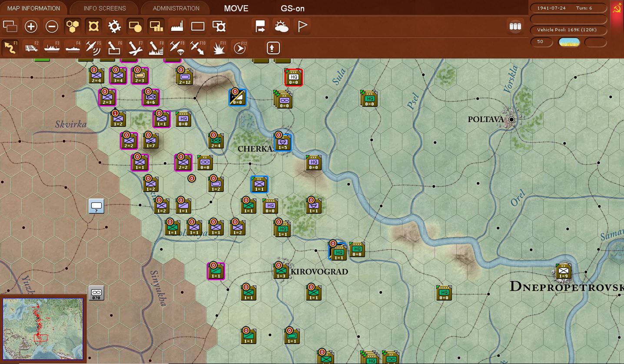Toggle the hex grid display
This screenshot has width=624, height=364.
(x=73, y=26)
